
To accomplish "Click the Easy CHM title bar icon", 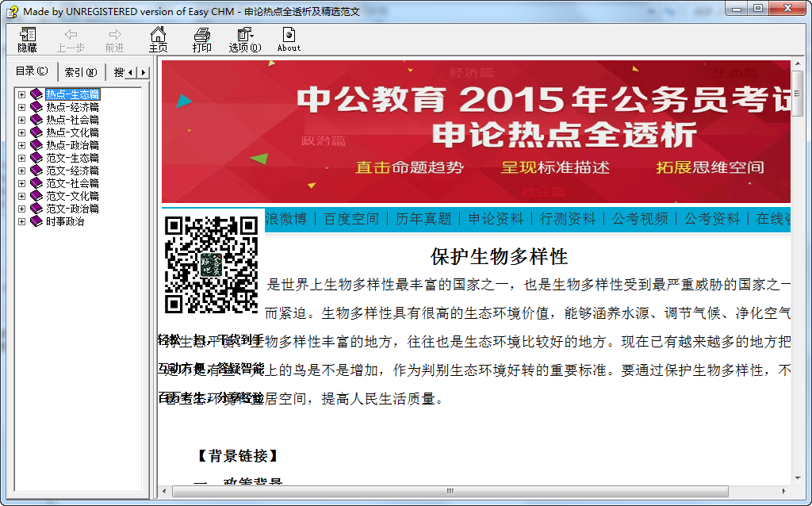I will [13, 11].
